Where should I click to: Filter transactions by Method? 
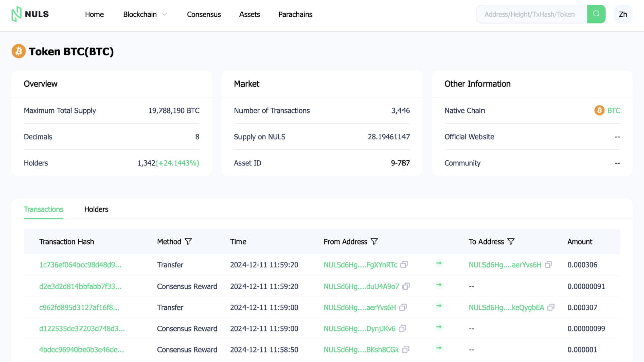188,242
